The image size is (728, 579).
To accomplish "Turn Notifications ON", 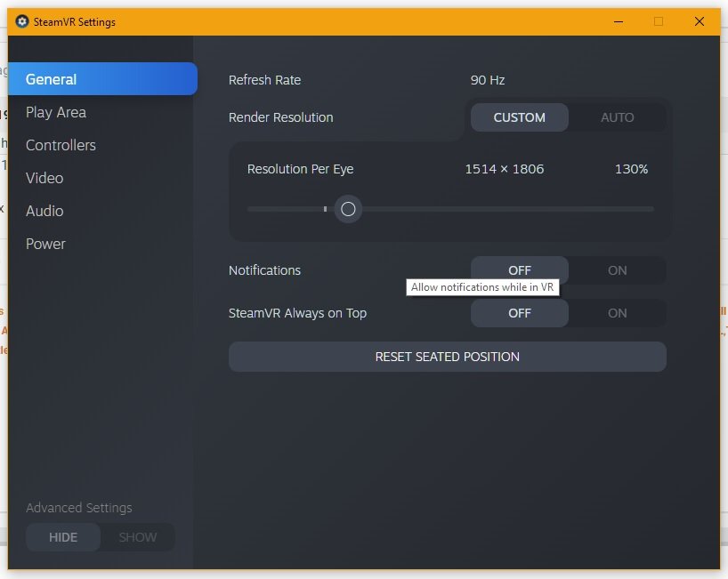I will (617, 270).
